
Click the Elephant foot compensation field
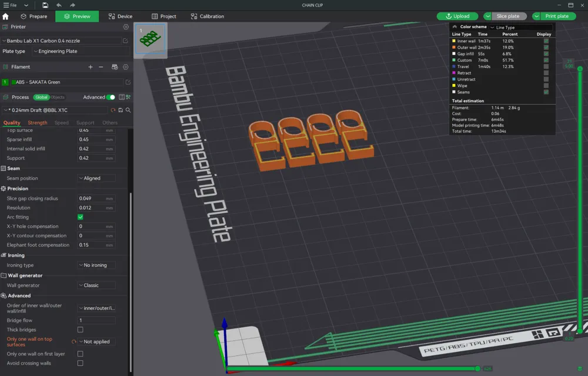tap(96, 245)
